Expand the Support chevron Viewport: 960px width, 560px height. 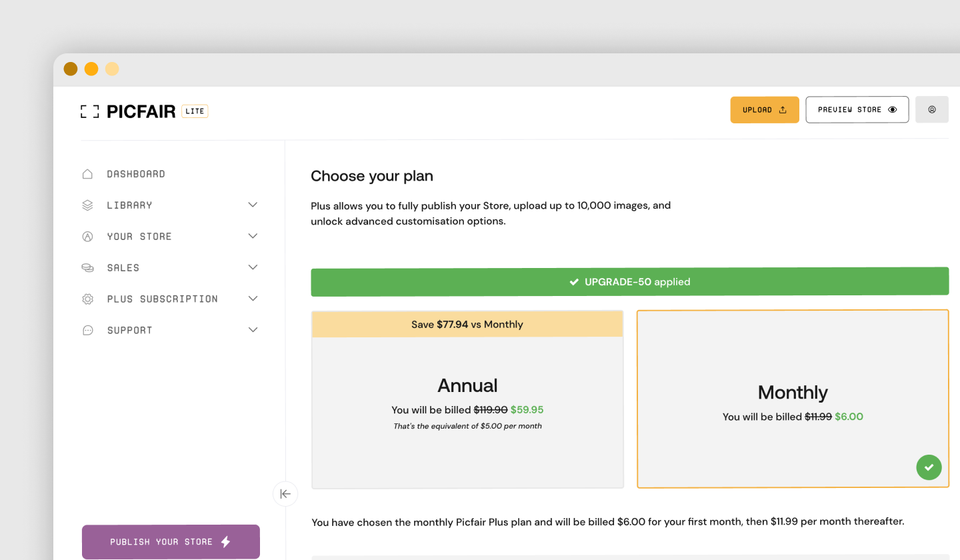tap(253, 330)
